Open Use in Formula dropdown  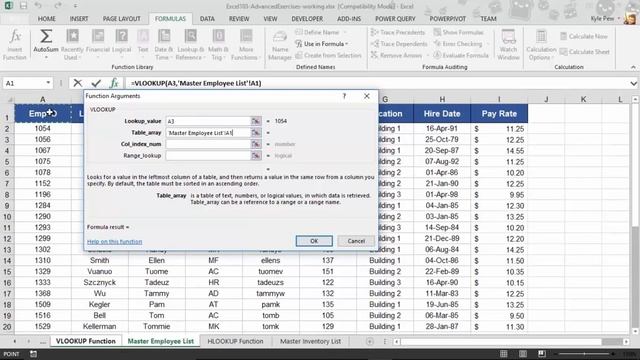pos(321,44)
